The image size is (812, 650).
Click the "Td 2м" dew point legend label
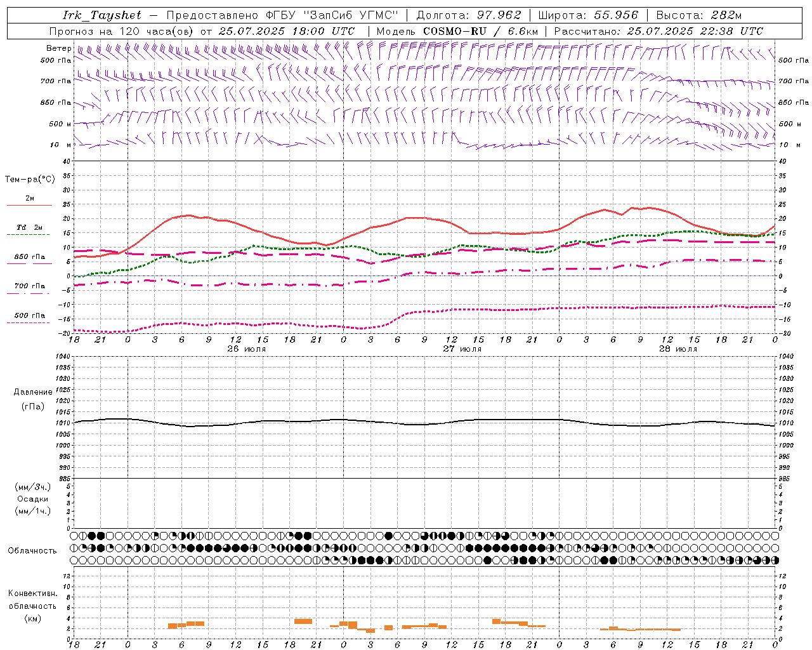[30, 227]
